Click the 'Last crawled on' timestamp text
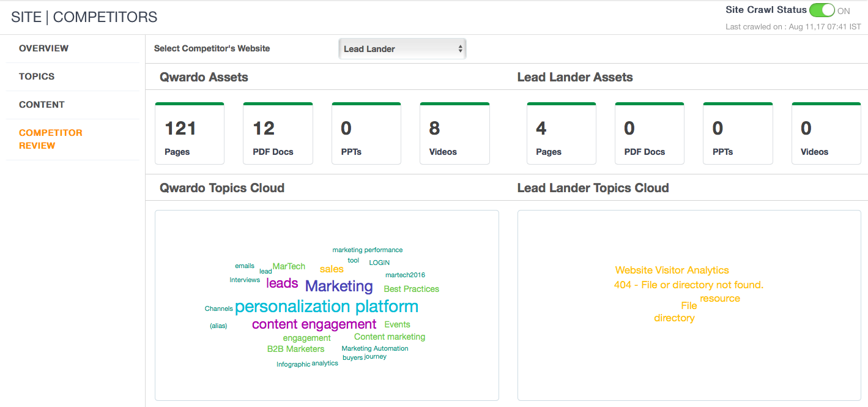The width and height of the screenshot is (868, 407). click(793, 27)
